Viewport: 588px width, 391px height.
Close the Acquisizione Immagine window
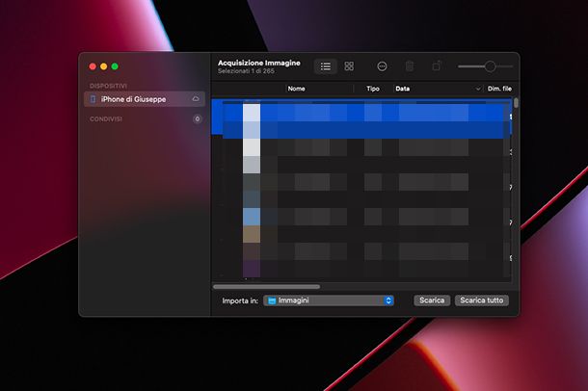tap(93, 66)
